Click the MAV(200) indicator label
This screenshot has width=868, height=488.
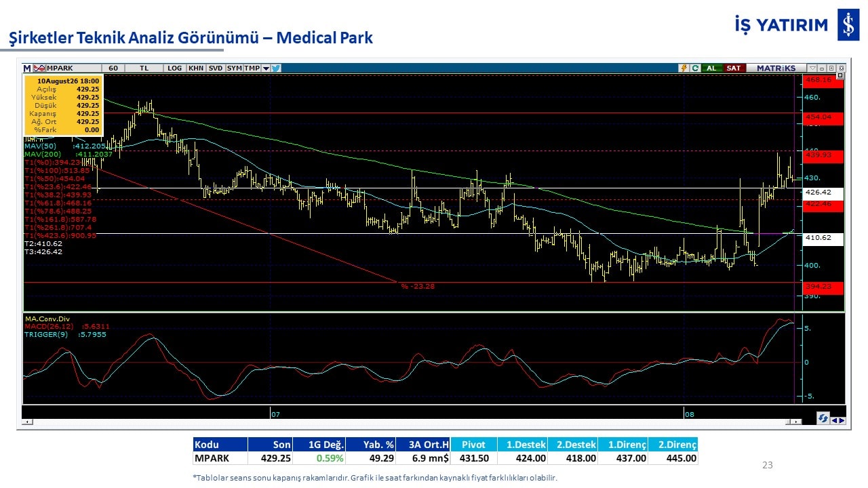click(68, 154)
